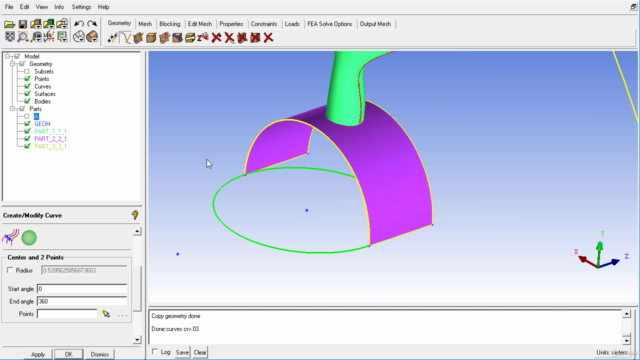Click the Refresh Screen icon
Screen dimensions: 640x360
pos(62,37)
